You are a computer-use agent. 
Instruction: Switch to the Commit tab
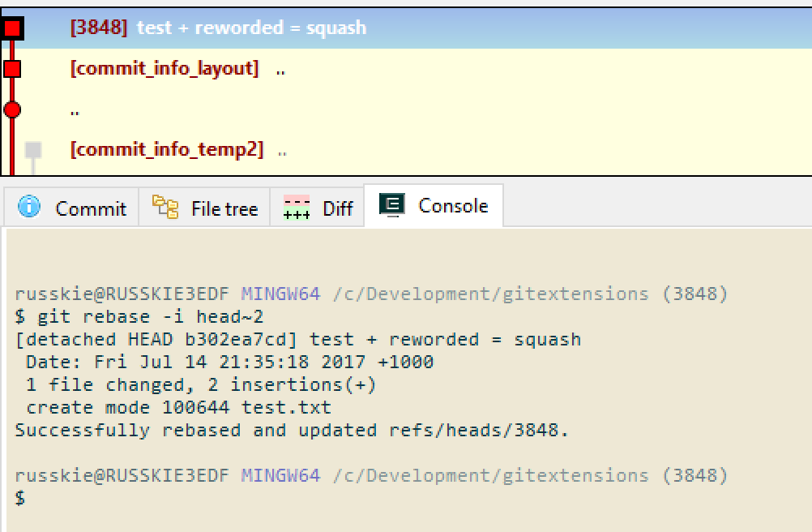(91, 208)
